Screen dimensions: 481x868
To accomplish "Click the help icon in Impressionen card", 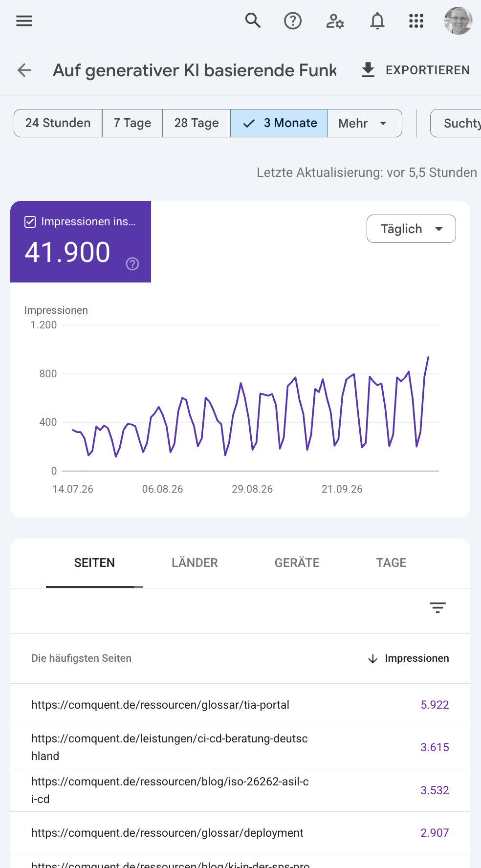I will [x=132, y=264].
